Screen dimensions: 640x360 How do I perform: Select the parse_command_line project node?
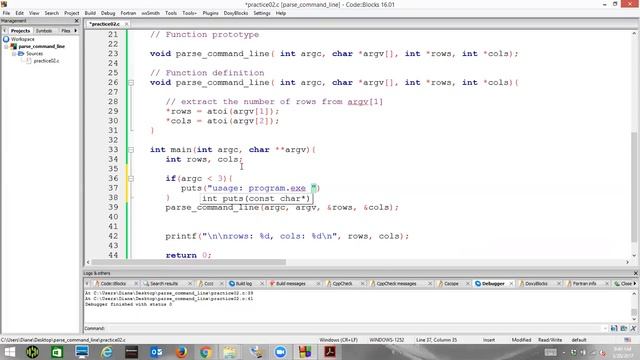tap(42, 47)
